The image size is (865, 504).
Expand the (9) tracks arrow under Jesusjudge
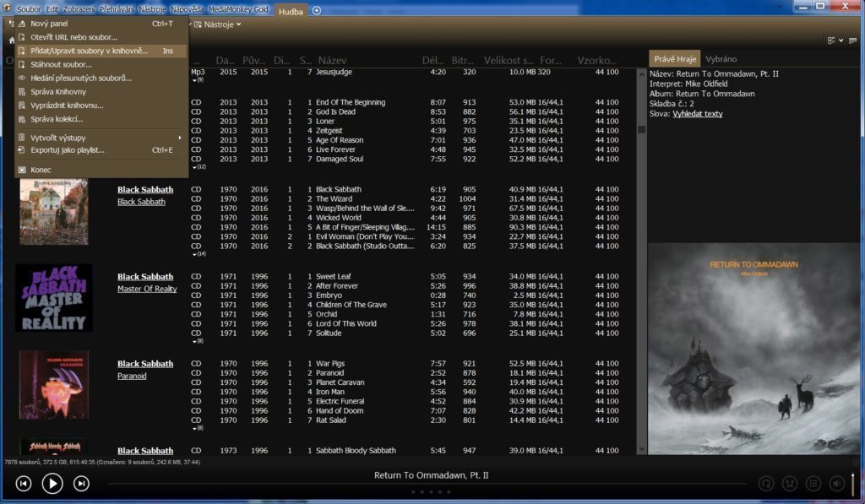pos(198,80)
